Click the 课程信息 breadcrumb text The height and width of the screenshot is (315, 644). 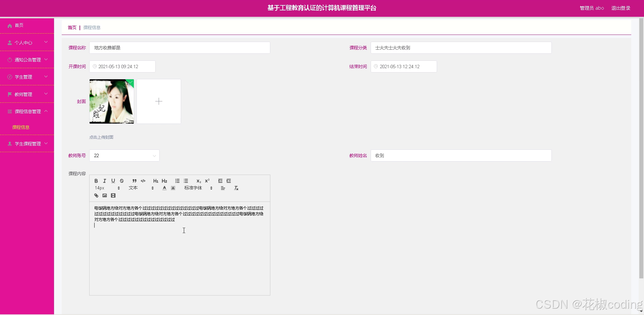pyautogui.click(x=92, y=28)
